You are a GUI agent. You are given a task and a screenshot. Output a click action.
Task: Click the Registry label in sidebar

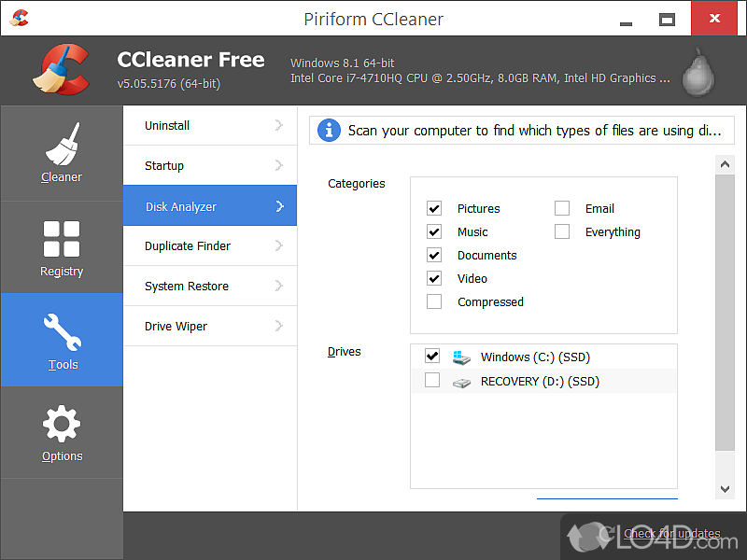62,272
